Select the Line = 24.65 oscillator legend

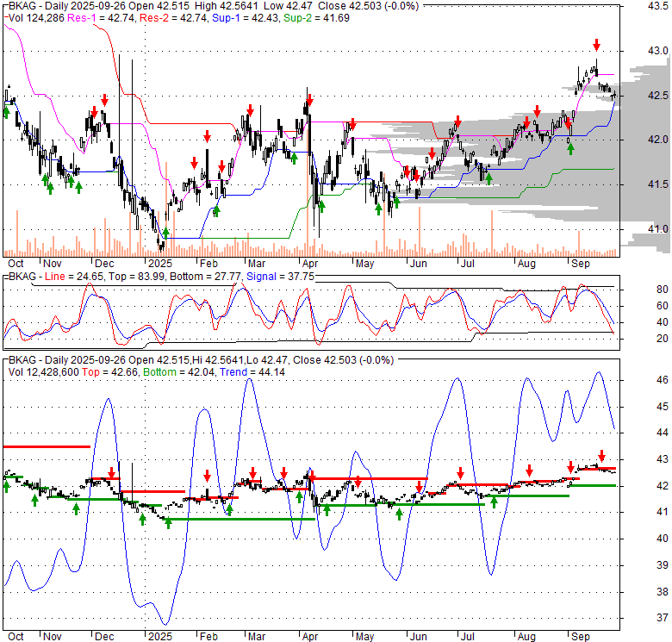click(x=74, y=277)
